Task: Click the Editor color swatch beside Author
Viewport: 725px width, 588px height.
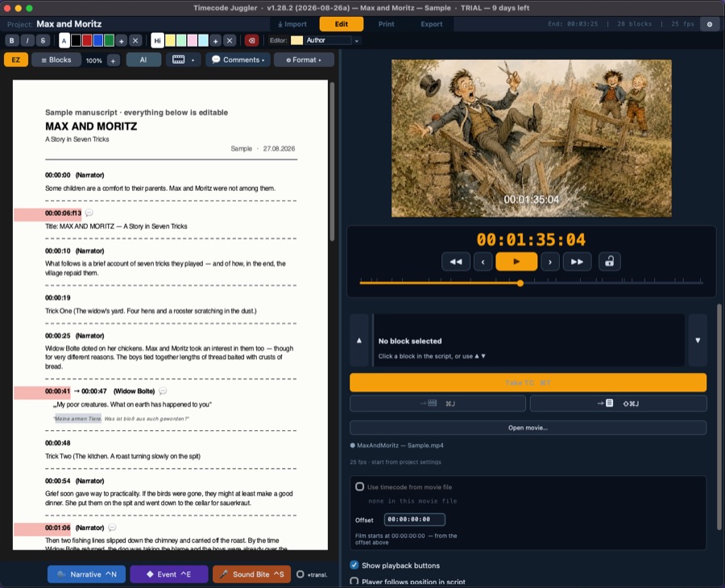Action: [x=296, y=41]
